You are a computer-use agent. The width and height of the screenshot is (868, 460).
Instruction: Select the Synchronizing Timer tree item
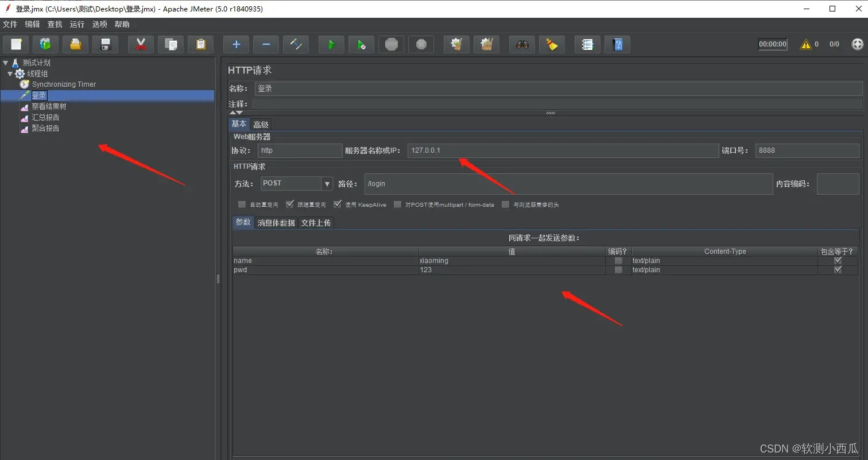click(64, 84)
